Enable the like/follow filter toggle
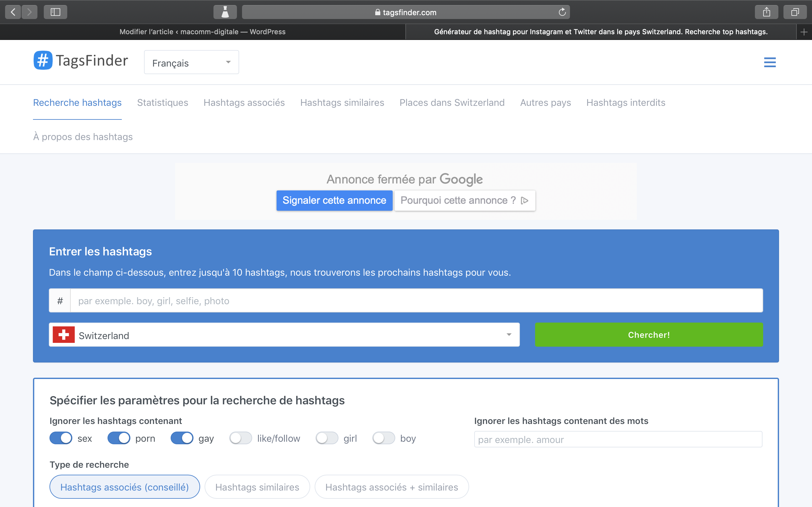Image resolution: width=812 pixels, height=507 pixels. pos(240,438)
